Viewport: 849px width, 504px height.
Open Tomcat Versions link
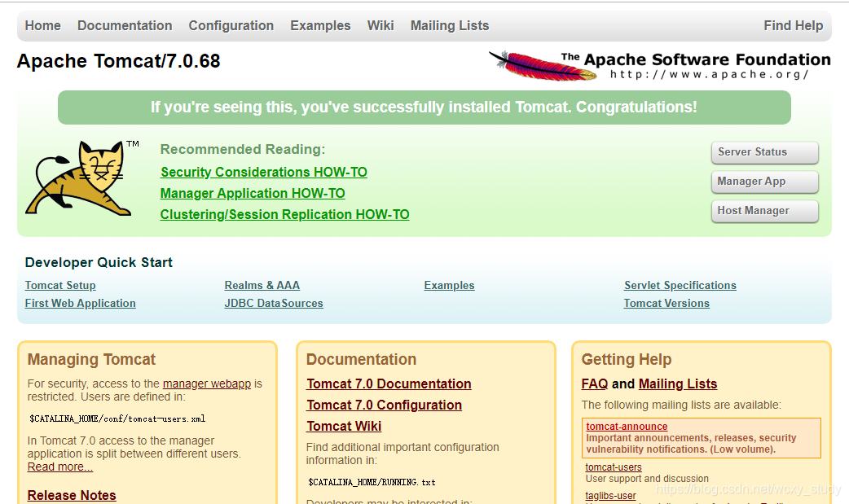click(666, 303)
